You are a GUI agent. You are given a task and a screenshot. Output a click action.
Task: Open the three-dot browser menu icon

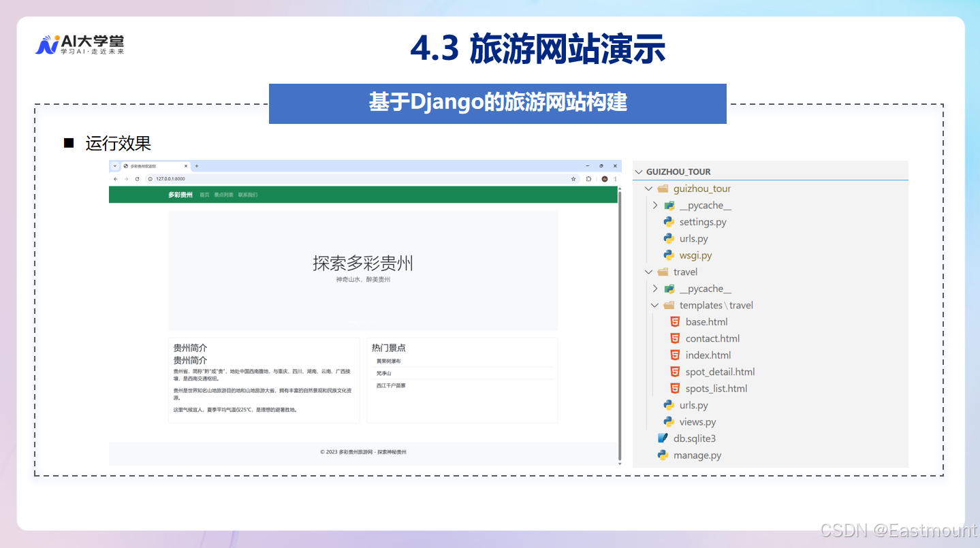click(x=616, y=178)
